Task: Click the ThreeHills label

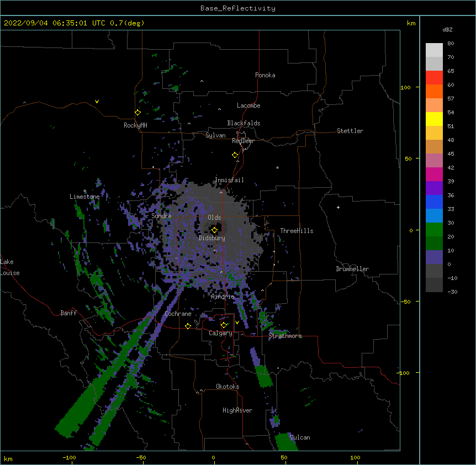Action: click(297, 231)
